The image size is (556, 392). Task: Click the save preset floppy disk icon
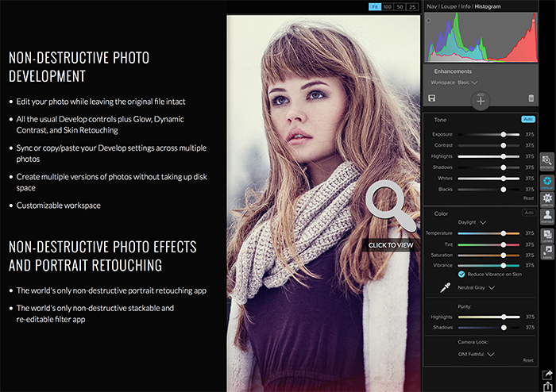(x=431, y=98)
